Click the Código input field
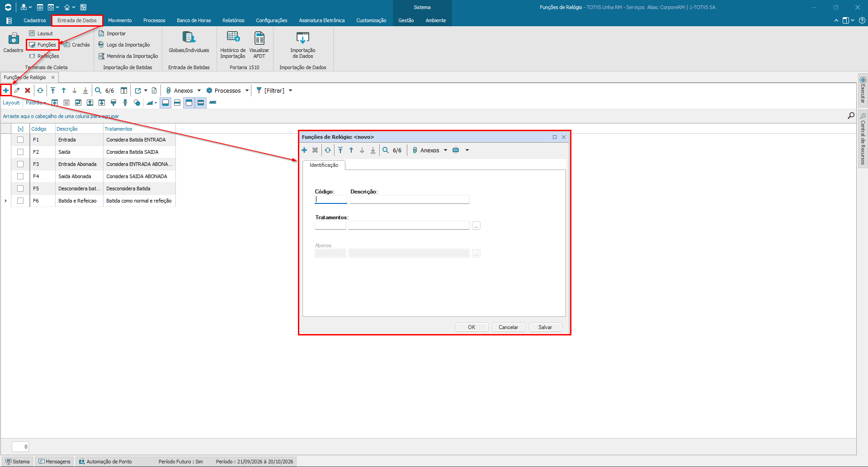The width and height of the screenshot is (868, 467). click(331, 199)
